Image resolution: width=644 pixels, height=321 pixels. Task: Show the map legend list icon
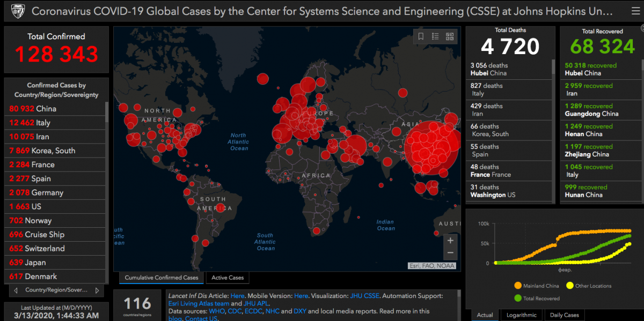click(435, 36)
